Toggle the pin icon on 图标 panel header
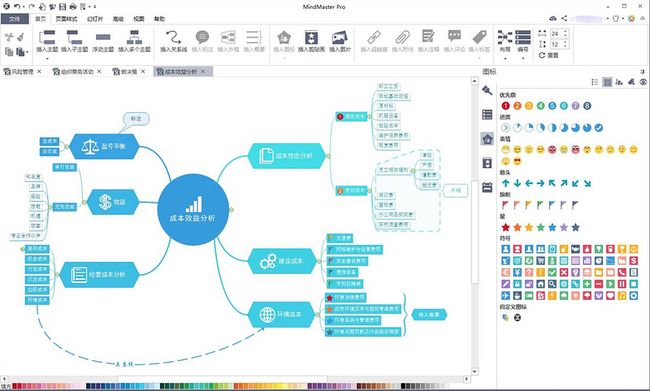This screenshot has height=391, width=650. (x=643, y=71)
